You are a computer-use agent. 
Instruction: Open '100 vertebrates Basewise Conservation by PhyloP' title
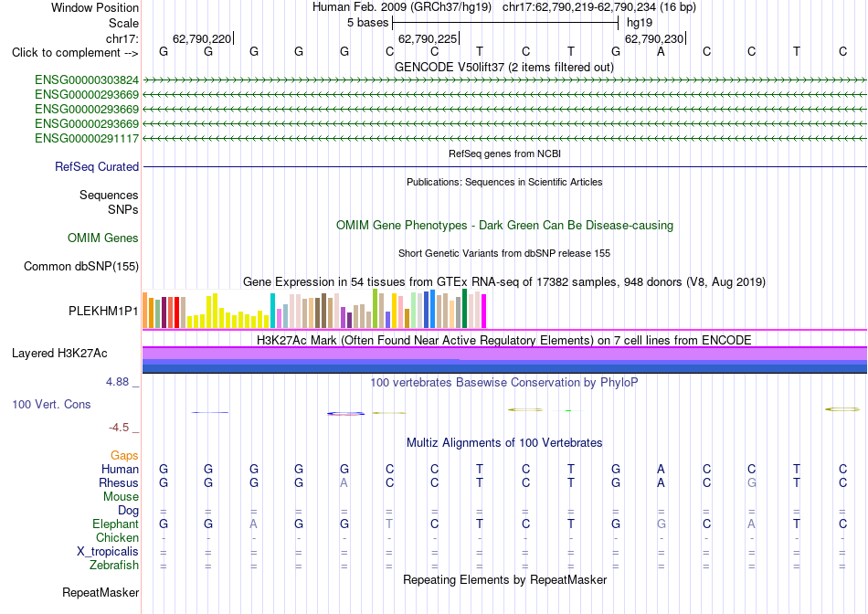point(504,383)
